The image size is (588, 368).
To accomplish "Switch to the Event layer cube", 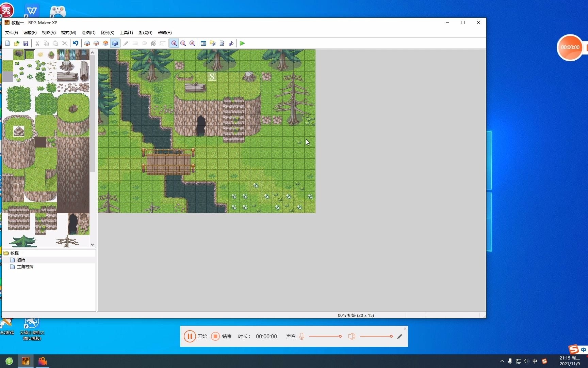I will point(115,43).
